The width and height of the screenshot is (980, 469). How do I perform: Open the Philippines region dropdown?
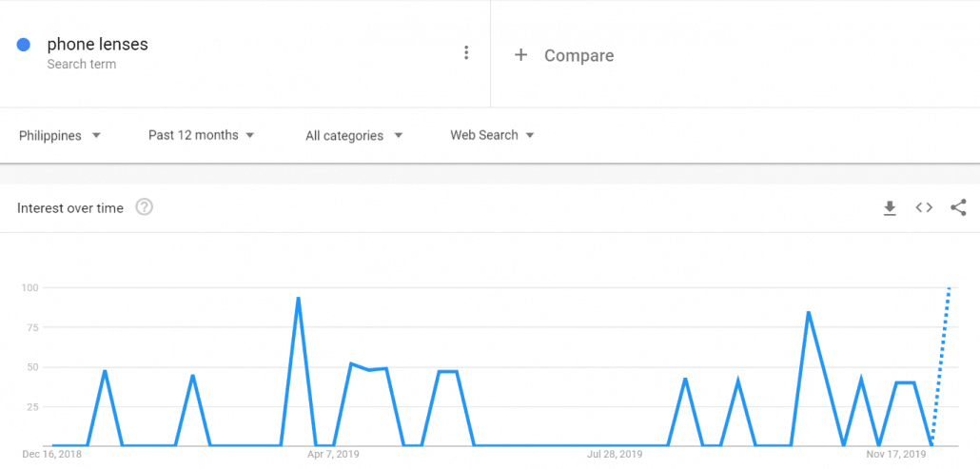tap(59, 135)
